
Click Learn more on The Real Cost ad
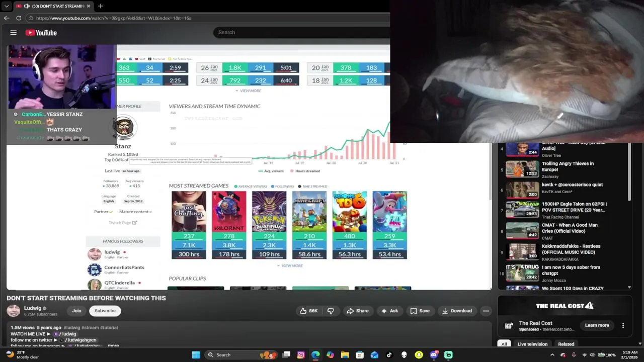coord(597,325)
